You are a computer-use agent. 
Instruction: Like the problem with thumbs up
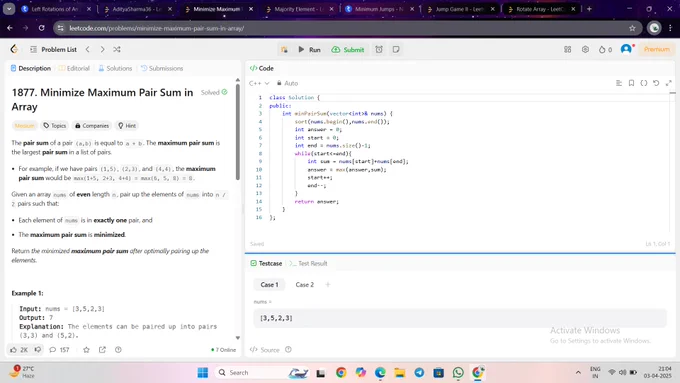click(19, 350)
